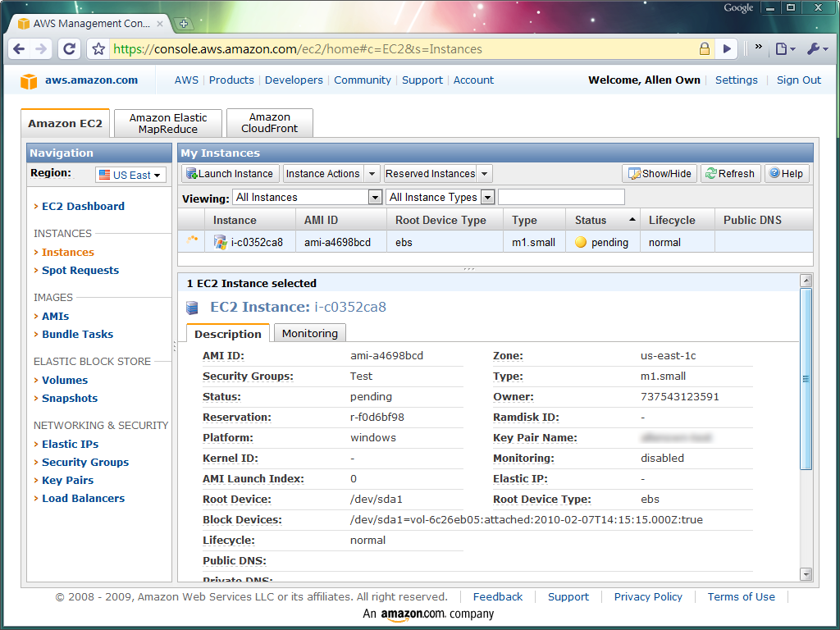The height and width of the screenshot is (630, 840).
Task: Click the Community link in the header
Action: [363, 80]
